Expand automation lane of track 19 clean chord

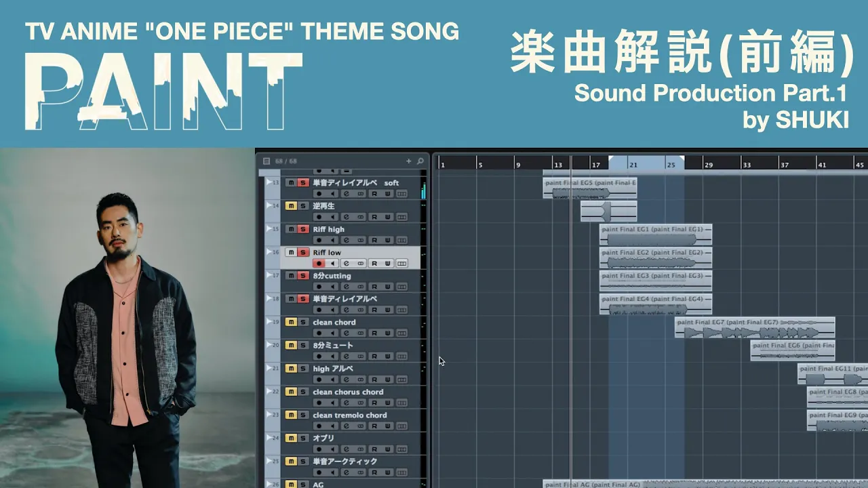pos(269,322)
